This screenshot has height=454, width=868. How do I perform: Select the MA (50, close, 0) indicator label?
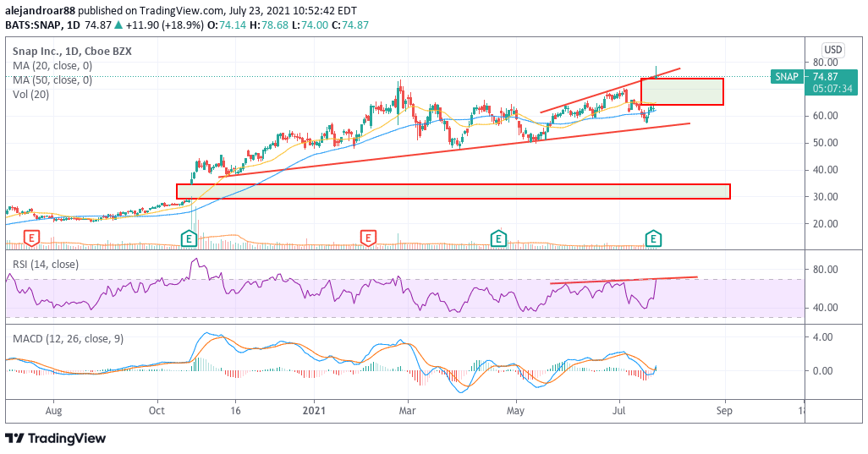pyautogui.click(x=52, y=80)
